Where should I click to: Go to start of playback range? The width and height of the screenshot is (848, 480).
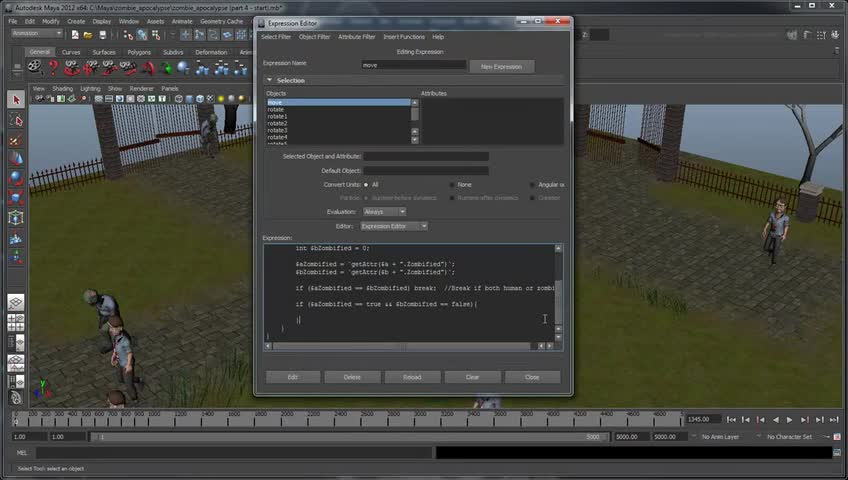(731, 419)
